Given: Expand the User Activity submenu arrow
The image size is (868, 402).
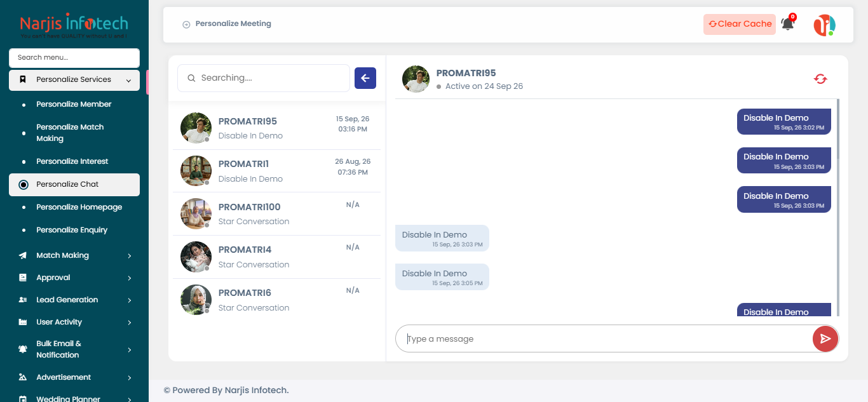Looking at the screenshot, I should click(130, 323).
